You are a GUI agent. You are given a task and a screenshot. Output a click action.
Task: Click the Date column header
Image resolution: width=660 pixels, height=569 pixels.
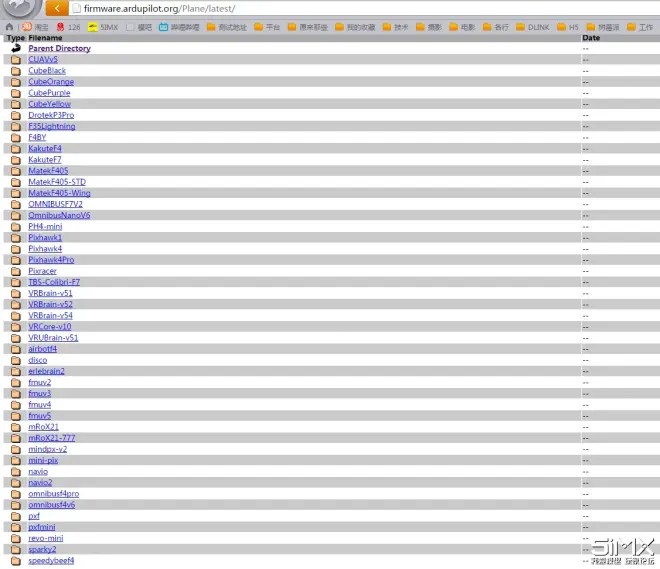coord(591,37)
